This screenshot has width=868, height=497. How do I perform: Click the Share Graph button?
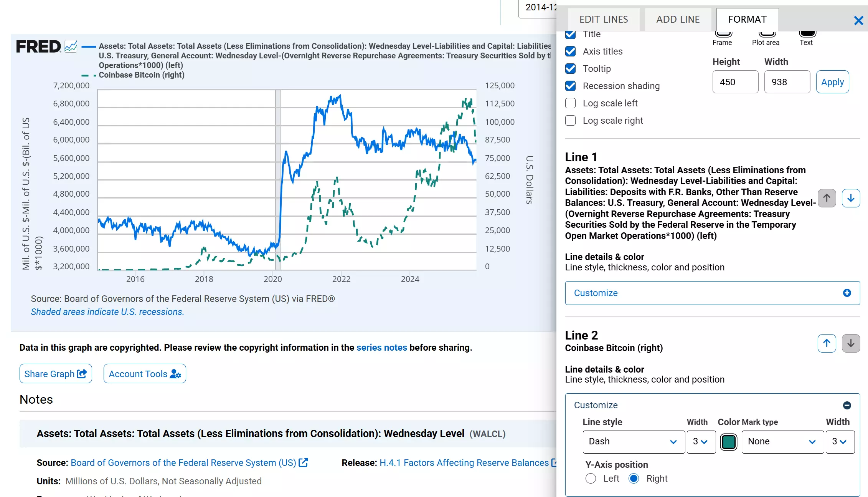[56, 374]
